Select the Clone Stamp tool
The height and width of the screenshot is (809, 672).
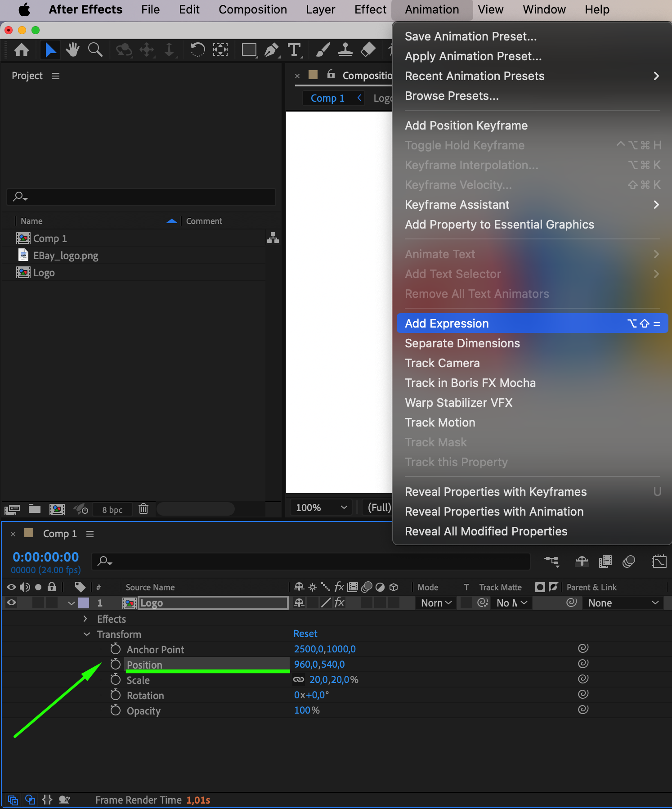coord(345,49)
